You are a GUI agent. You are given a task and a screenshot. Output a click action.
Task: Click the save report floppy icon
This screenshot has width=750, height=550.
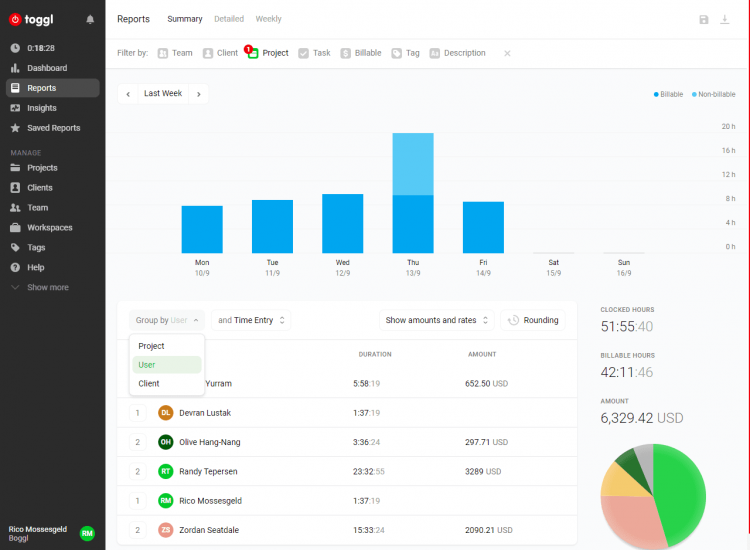[704, 20]
